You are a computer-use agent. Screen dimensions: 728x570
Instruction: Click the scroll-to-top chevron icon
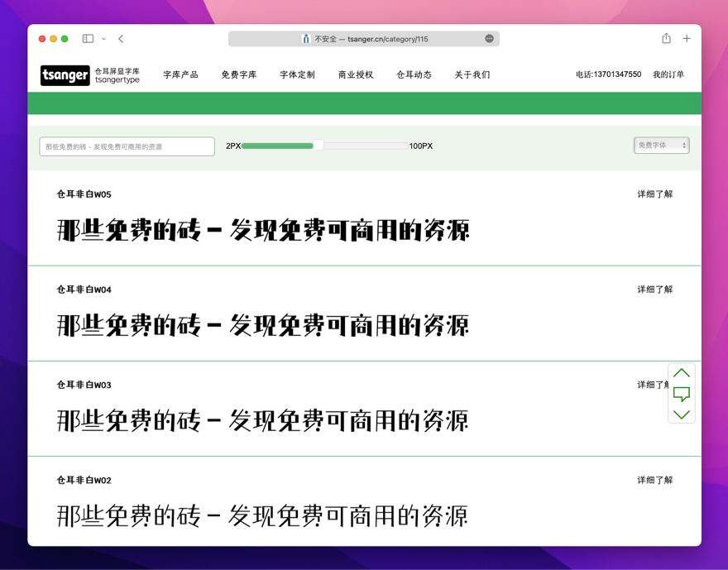coord(681,373)
